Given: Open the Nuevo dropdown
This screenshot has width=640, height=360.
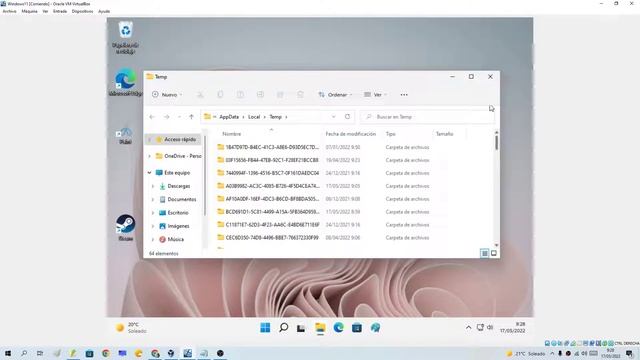Looking at the screenshot, I should click(x=167, y=95).
